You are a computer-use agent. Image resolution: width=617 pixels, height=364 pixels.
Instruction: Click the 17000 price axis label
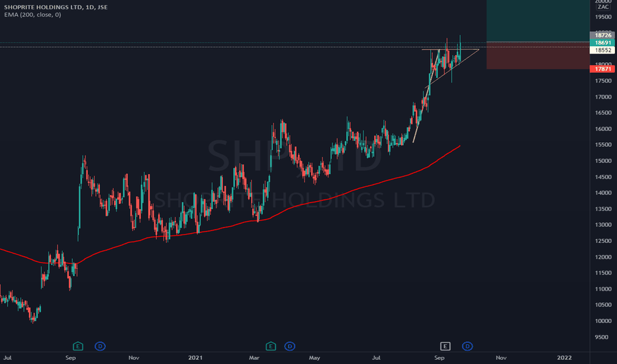point(603,97)
